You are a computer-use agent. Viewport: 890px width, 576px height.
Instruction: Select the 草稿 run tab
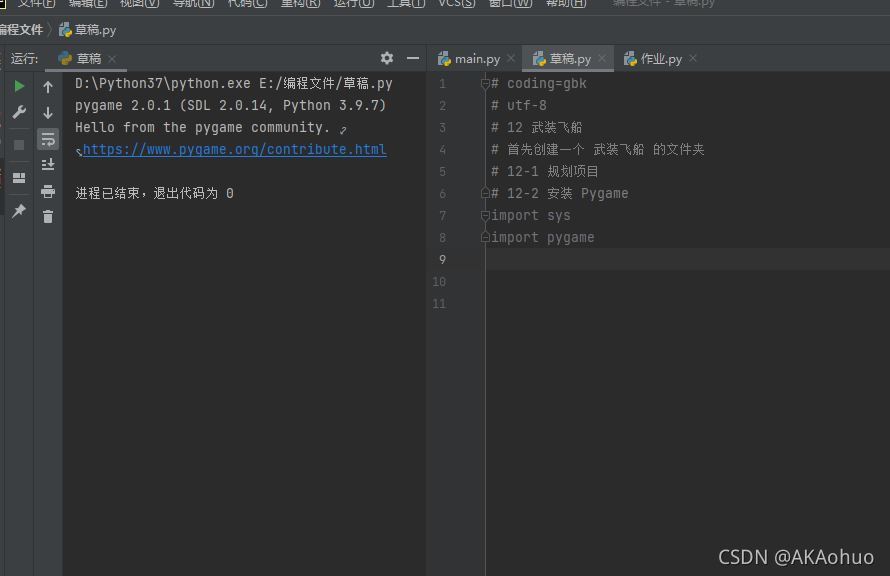click(87, 58)
